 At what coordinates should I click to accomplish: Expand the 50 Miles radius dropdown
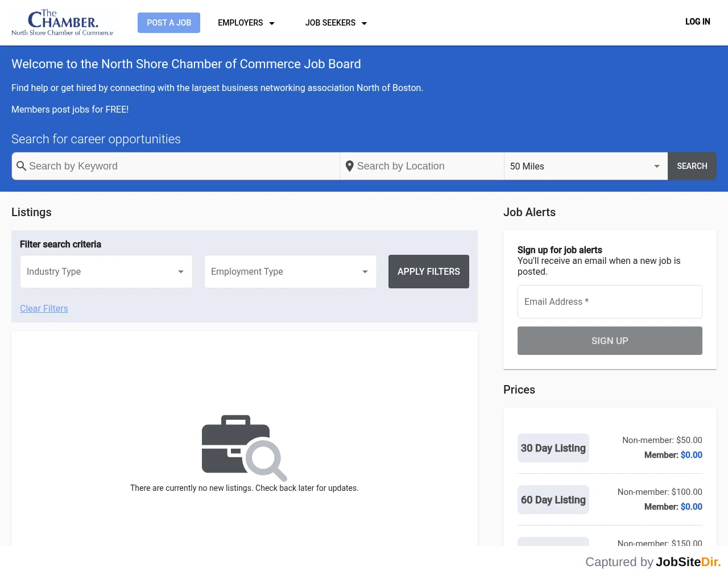586,166
